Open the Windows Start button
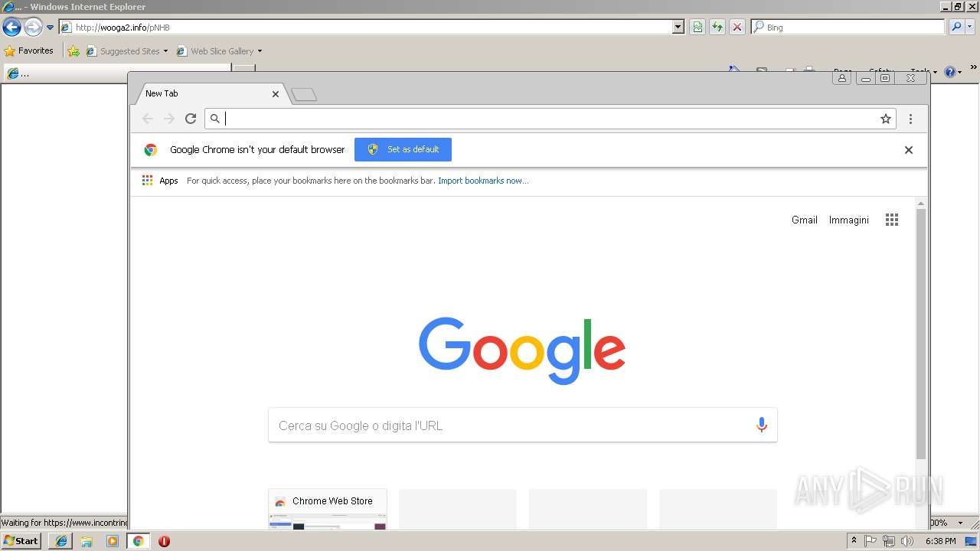 click(21, 540)
